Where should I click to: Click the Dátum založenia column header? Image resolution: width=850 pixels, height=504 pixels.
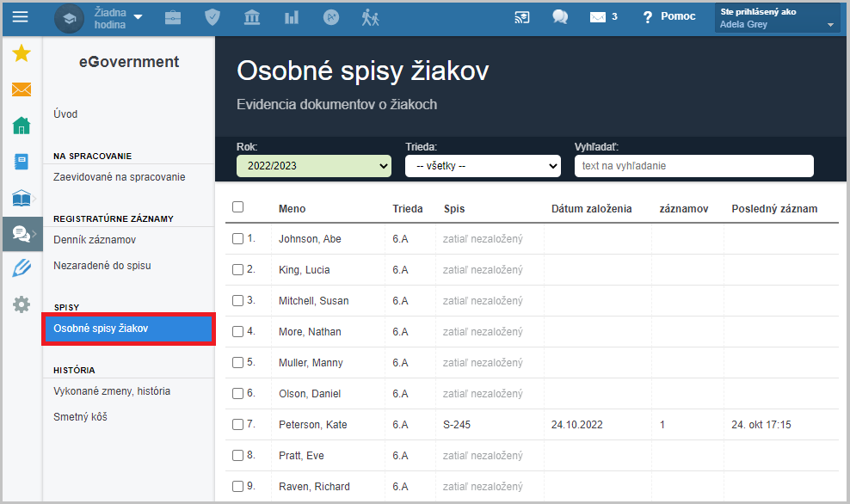click(591, 209)
